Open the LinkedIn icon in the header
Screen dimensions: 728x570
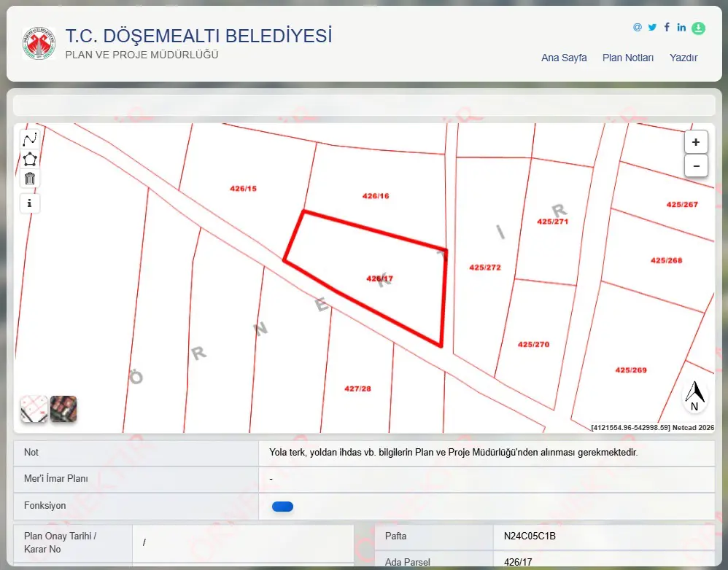click(681, 28)
